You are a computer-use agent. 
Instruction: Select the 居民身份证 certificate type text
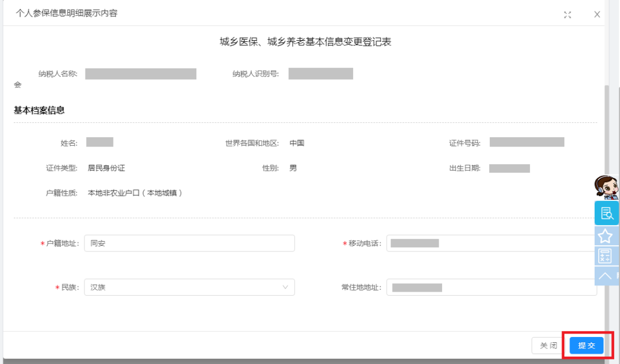click(106, 168)
